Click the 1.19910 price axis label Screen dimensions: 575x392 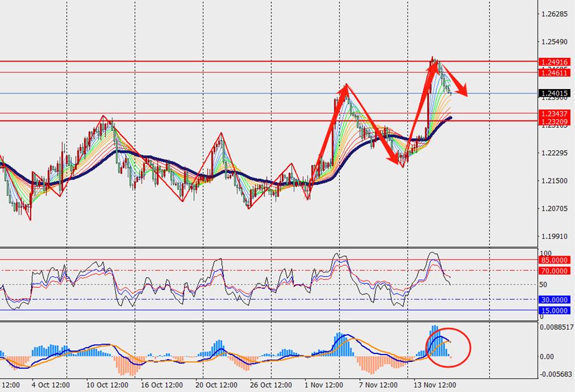(554, 236)
